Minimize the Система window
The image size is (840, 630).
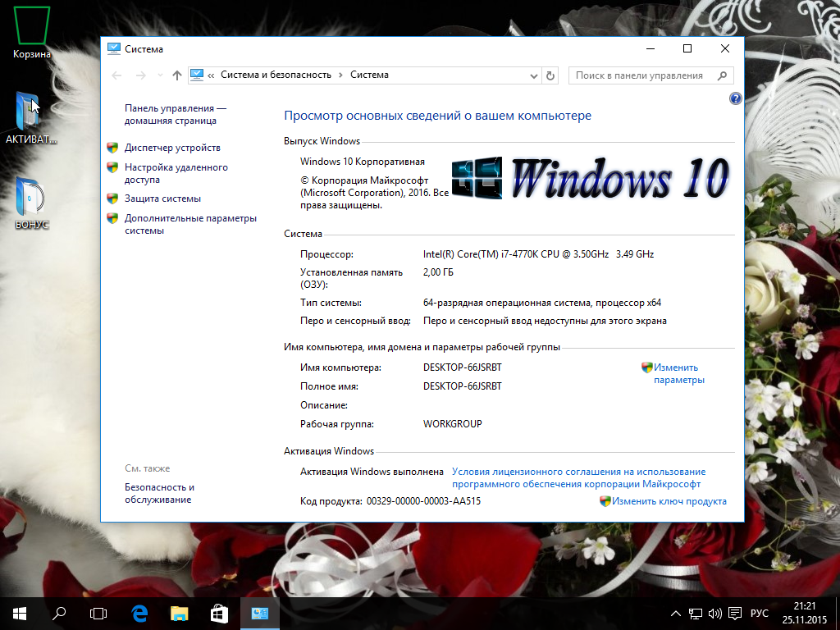tap(651, 48)
